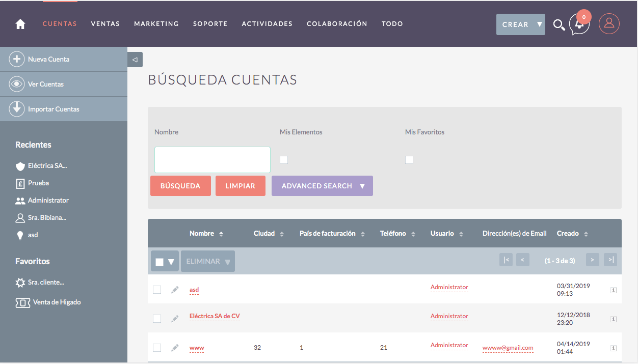
Task: Open the search magnifier icon
Action: point(559,24)
